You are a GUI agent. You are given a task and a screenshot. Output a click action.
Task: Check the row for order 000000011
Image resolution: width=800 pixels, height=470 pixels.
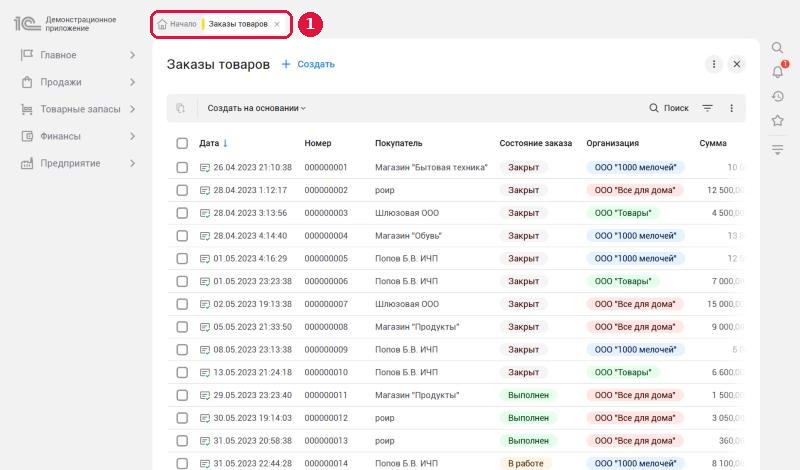tap(182, 395)
